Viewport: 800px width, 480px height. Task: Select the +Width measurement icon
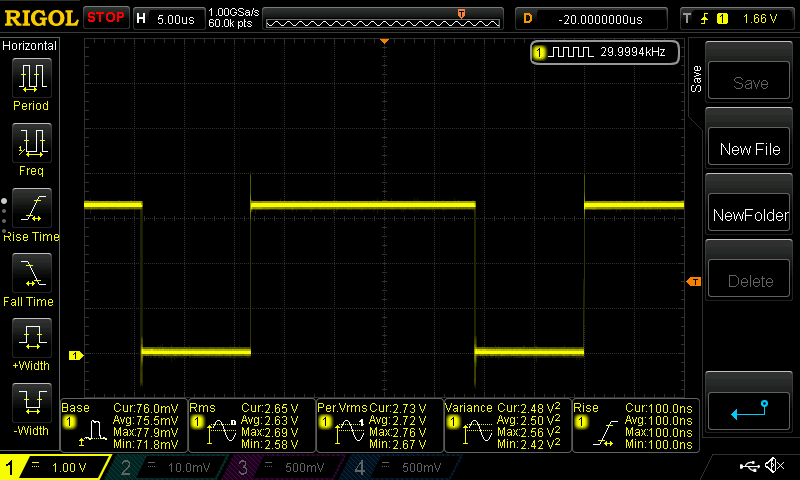click(32, 338)
